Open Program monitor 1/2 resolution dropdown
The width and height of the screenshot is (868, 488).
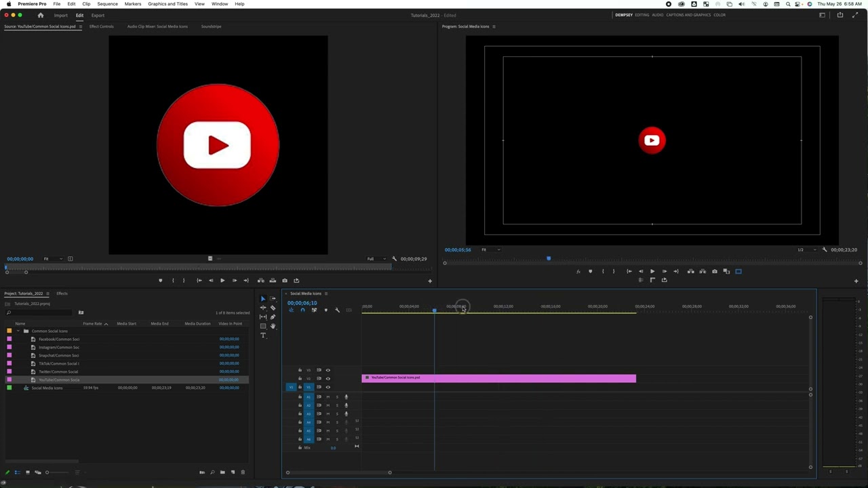coord(806,249)
